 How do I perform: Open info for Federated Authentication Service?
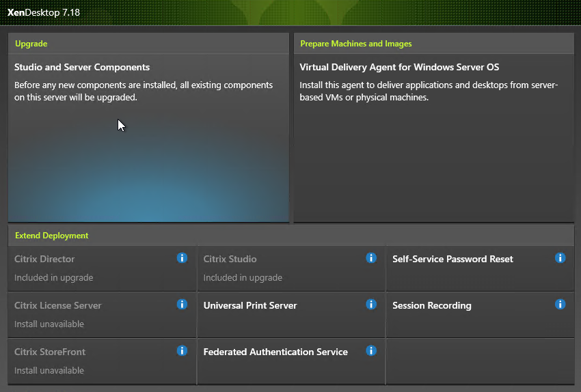371,350
